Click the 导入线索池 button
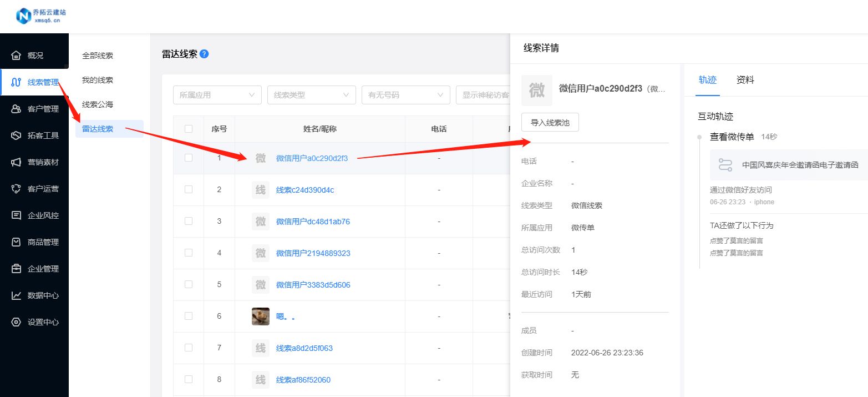The width and height of the screenshot is (868, 397). 550,122
